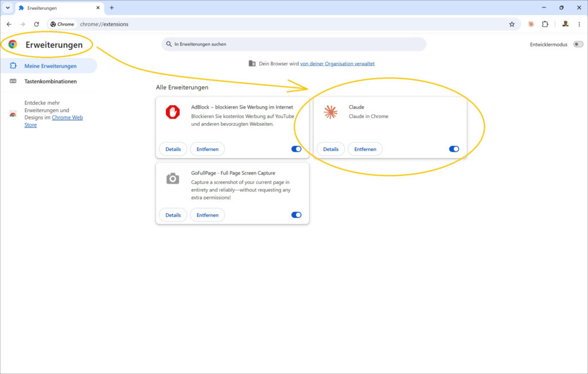This screenshot has height=374, width=588.
Task: Click the forward navigation arrow
Action: coord(22,24)
